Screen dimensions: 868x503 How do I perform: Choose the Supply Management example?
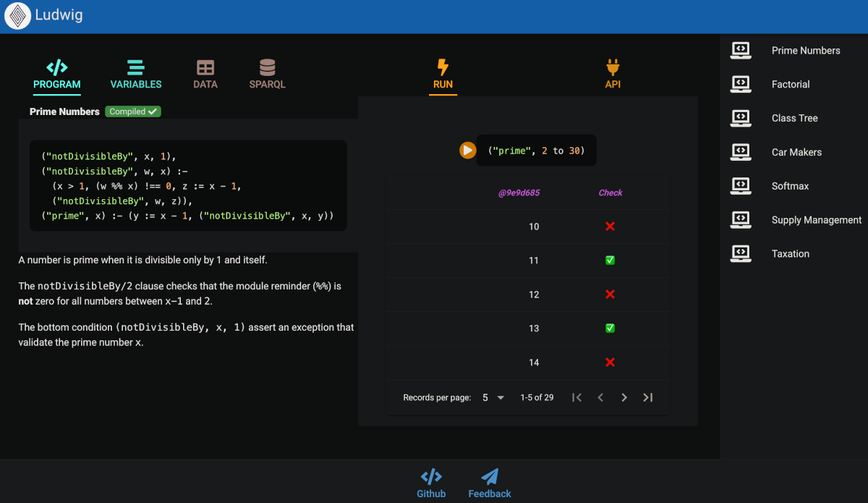point(816,220)
